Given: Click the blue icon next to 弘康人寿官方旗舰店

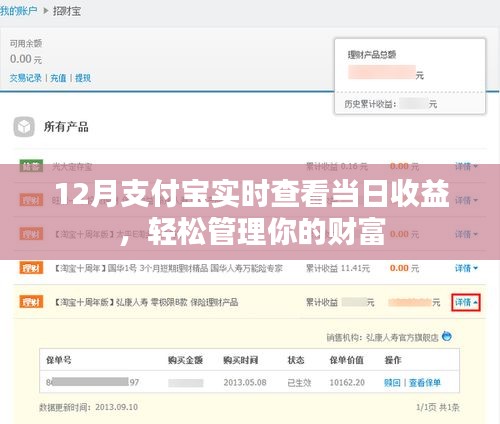Looking at the screenshot, I should point(447,336).
